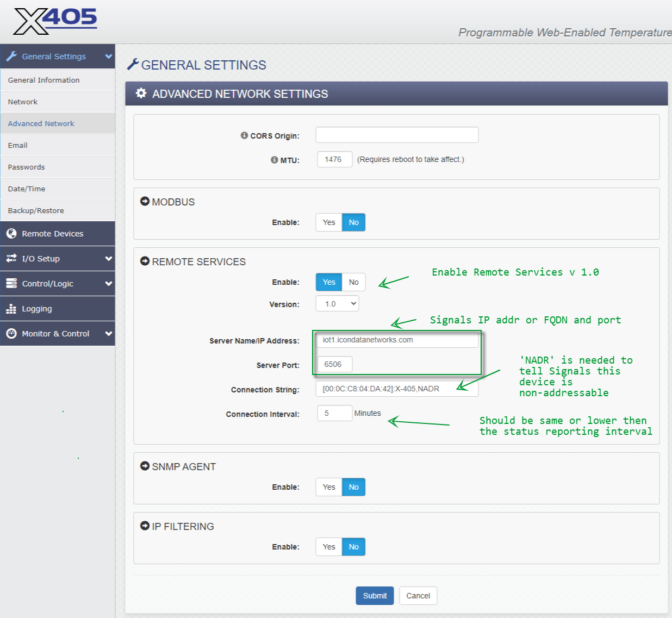
Task: Open the Email settings page
Action: (18, 145)
